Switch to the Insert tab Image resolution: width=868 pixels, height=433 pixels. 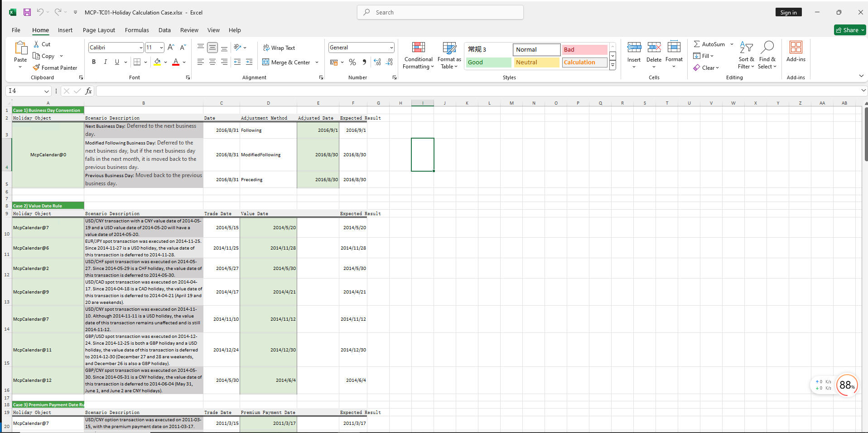click(65, 30)
